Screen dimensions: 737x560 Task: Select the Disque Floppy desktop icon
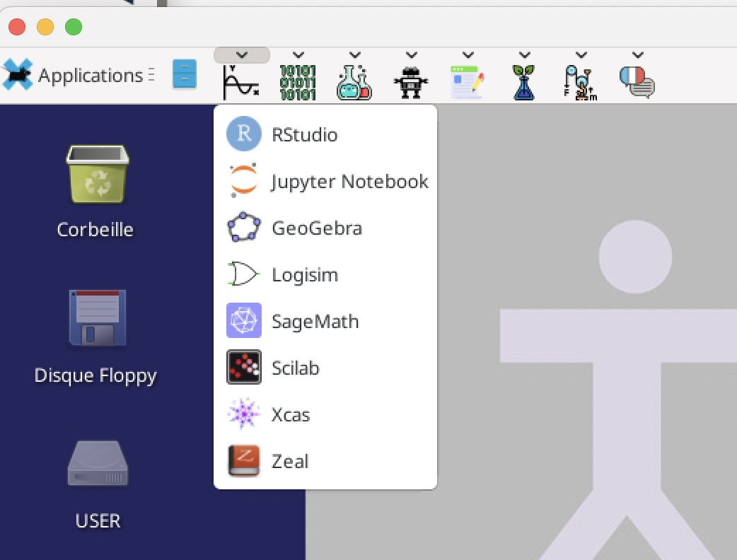[x=96, y=337]
